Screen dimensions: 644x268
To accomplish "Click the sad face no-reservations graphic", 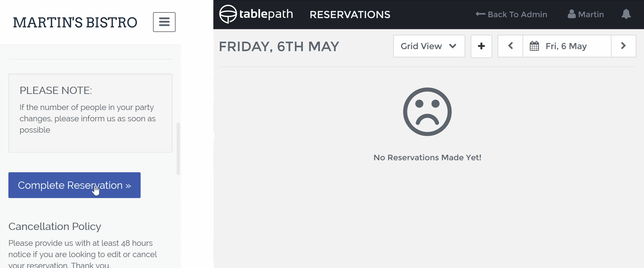I will 427,112.
